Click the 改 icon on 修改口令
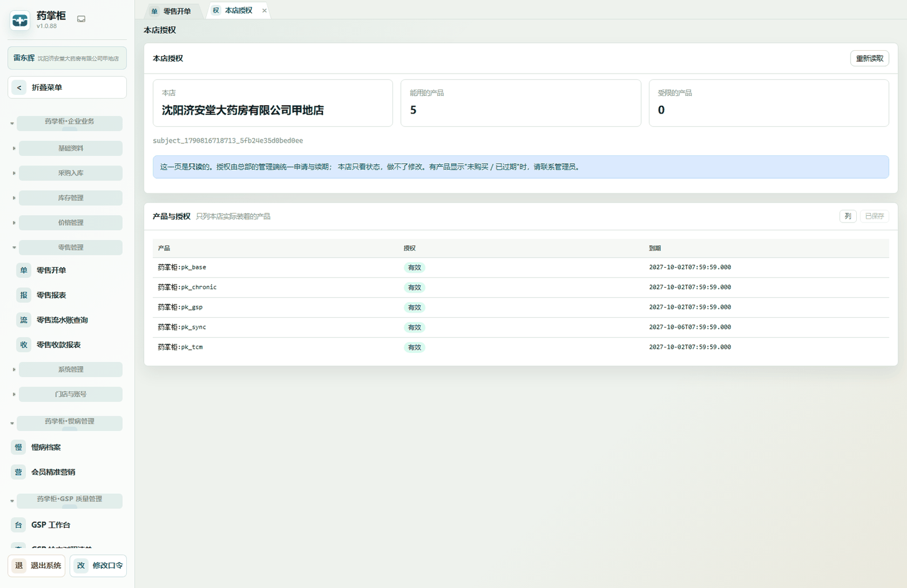This screenshot has width=907, height=588. click(x=80, y=566)
